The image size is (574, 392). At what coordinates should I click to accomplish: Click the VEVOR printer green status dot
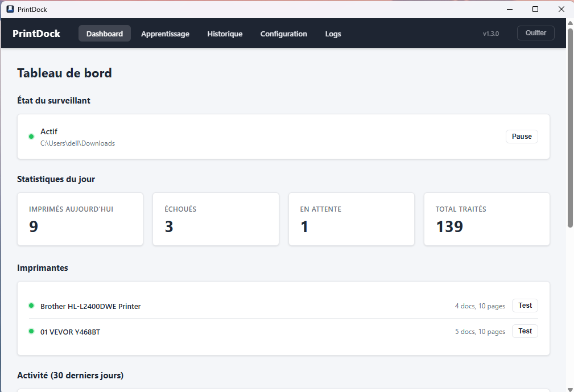31,331
